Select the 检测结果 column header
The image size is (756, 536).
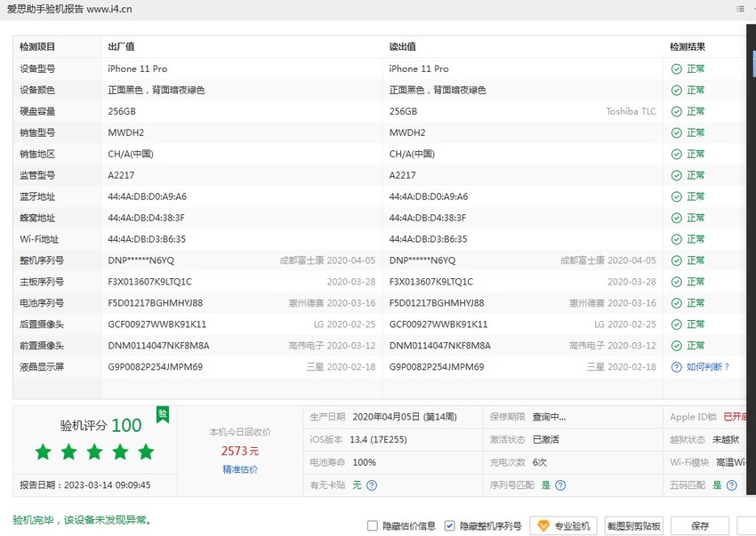pos(688,47)
